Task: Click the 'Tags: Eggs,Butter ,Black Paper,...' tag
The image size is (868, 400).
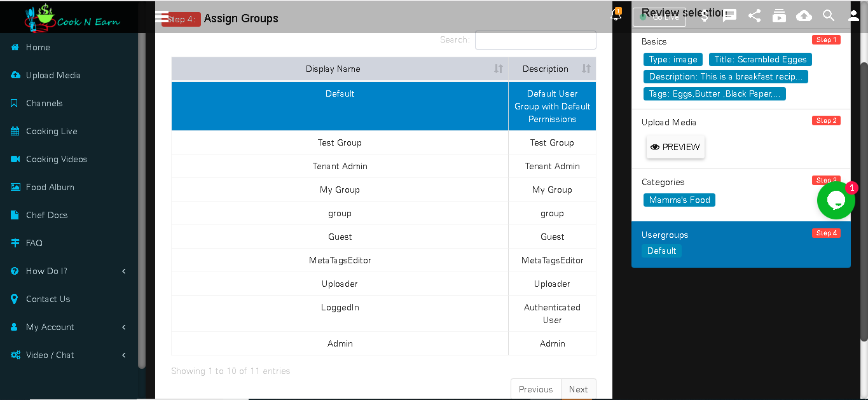Action: pos(715,93)
